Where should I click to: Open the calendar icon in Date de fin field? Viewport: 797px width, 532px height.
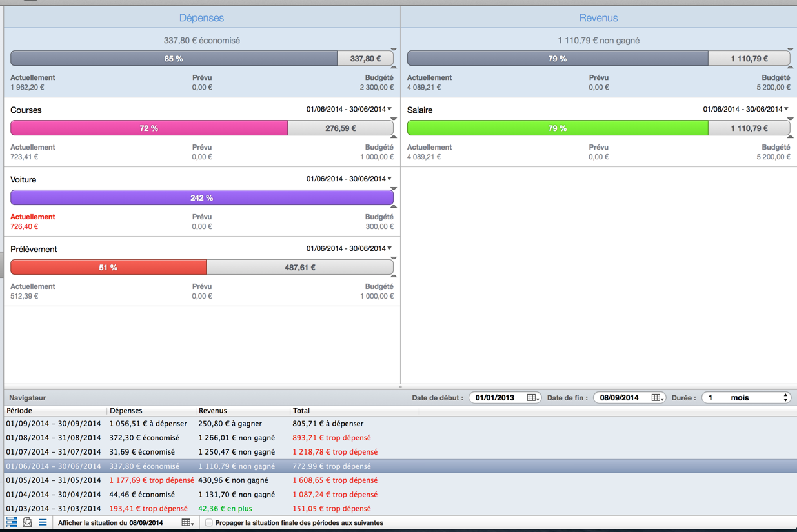[x=658, y=398]
